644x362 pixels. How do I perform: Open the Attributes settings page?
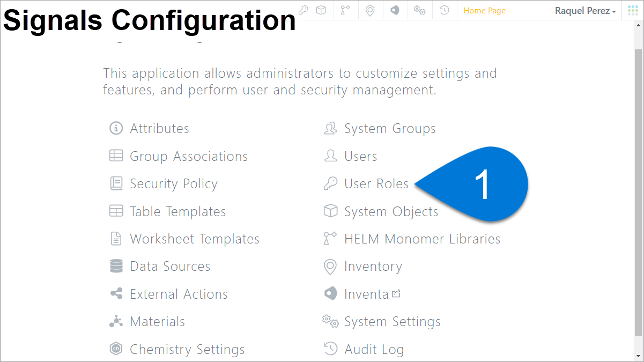[159, 129]
